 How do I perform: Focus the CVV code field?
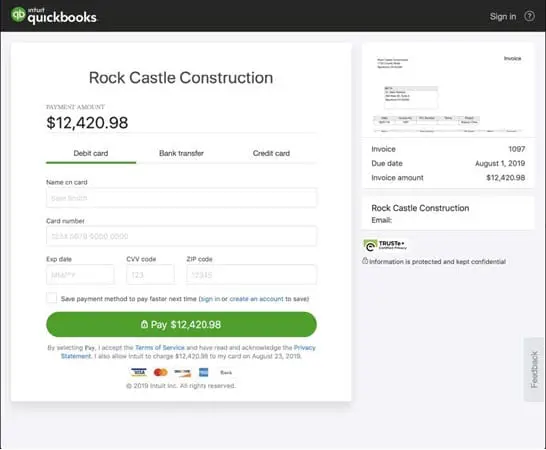click(x=150, y=275)
